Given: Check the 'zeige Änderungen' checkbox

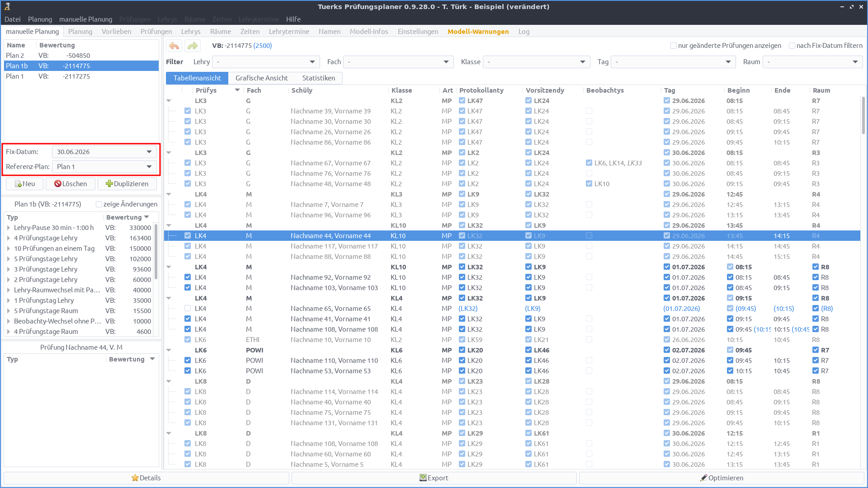Looking at the screenshot, I should pos(99,204).
